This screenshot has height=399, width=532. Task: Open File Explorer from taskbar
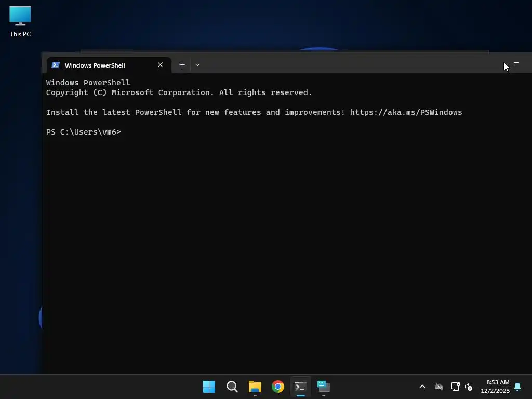click(255, 387)
